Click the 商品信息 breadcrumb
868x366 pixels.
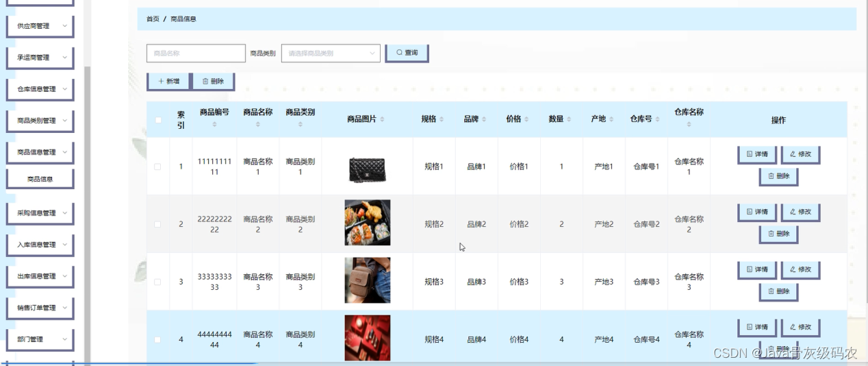pyautogui.click(x=183, y=19)
